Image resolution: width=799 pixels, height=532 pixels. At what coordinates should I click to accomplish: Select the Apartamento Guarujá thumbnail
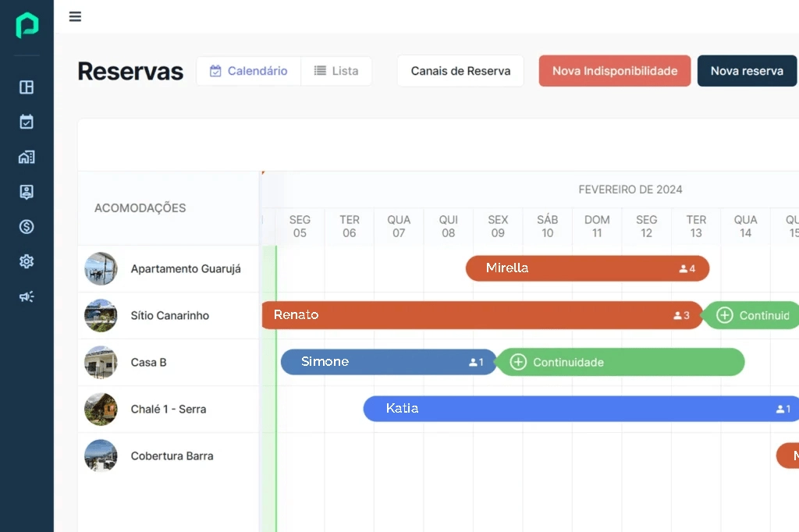click(x=101, y=269)
